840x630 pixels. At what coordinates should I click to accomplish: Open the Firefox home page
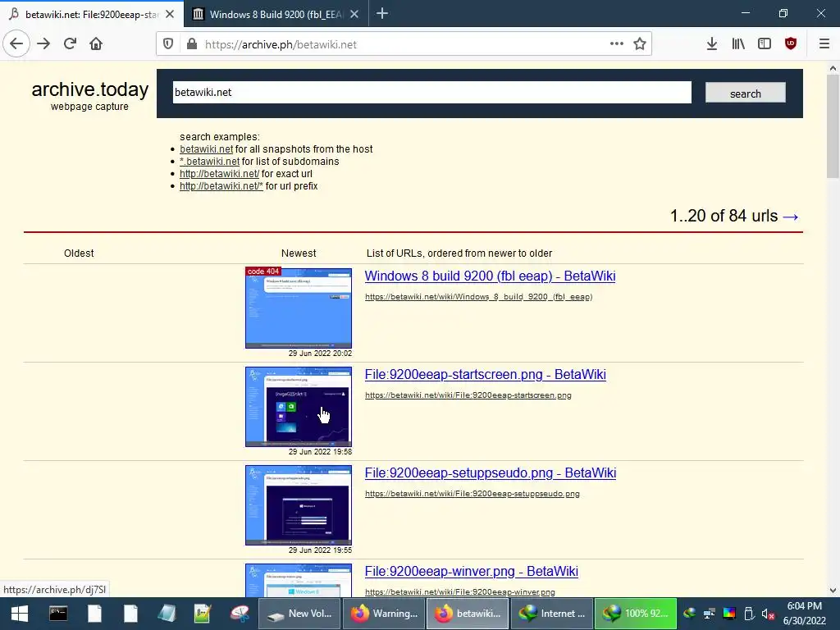[x=96, y=44]
